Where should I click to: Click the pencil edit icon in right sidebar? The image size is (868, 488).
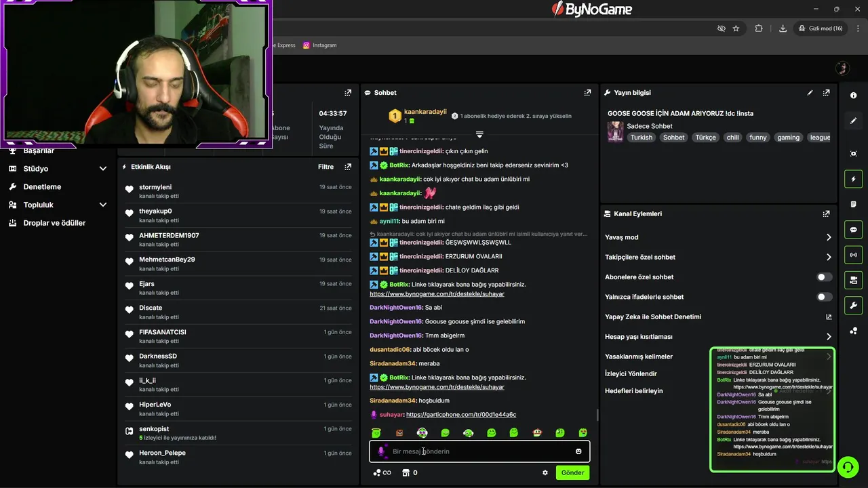coord(853,121)
